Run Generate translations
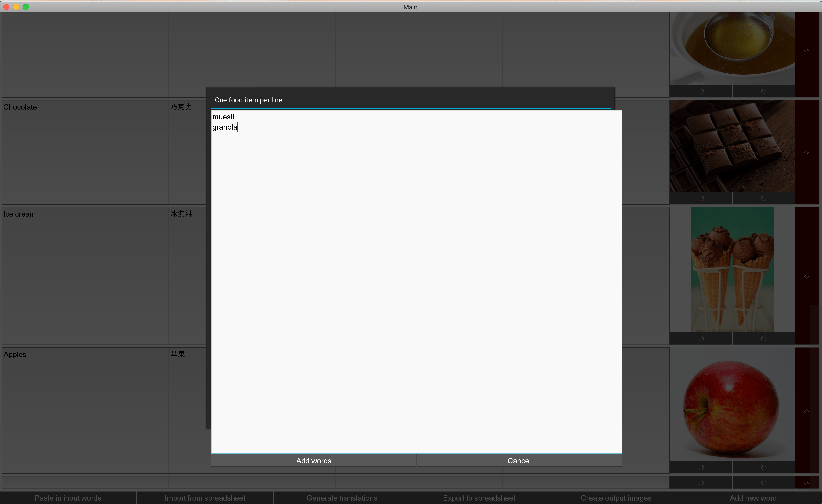The image size is (822, 504). pyautogui.click(x=342, y=498)
